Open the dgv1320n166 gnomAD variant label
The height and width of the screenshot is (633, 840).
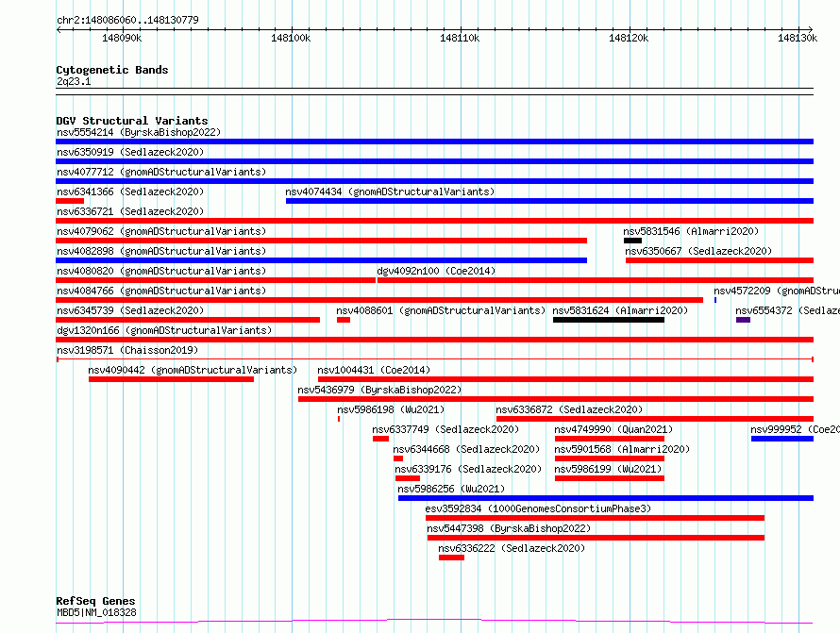click(164, 330)
